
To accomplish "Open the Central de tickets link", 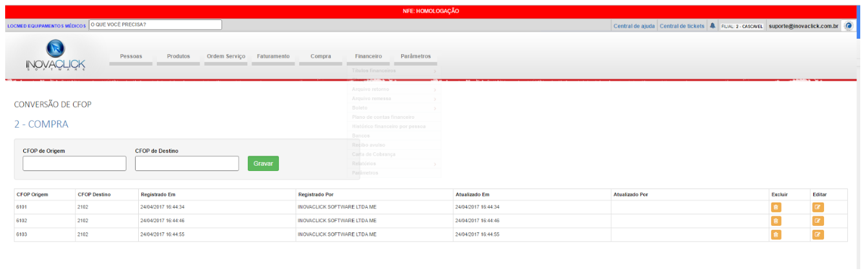I will click(x=682, y=26).
